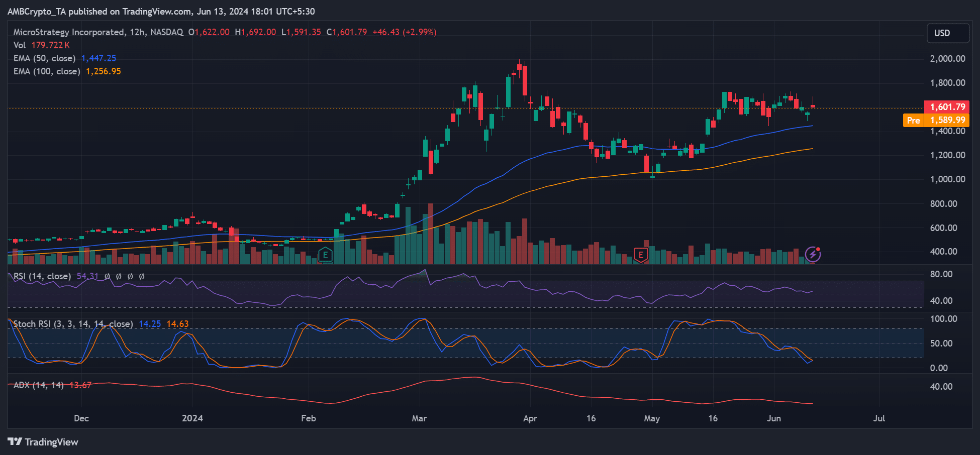
Task: Click the open value O1,622.00
Action: (209, 32)
